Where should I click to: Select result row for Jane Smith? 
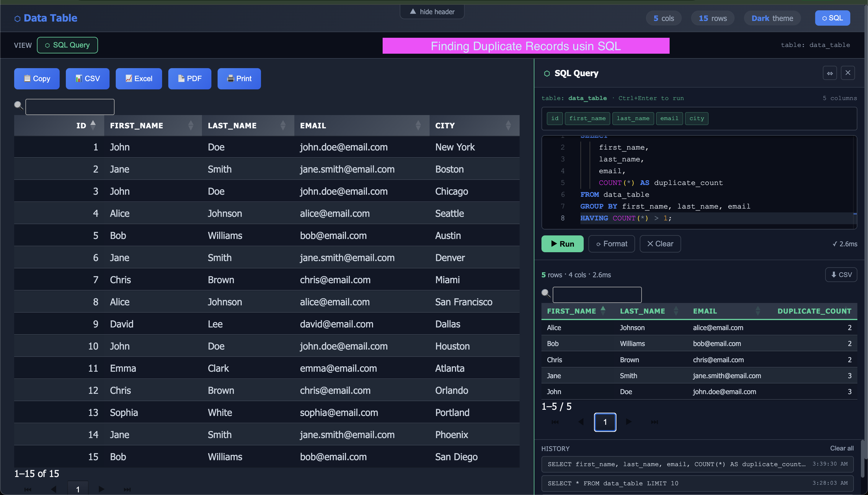pyautogui.click(x=699, y=376)
